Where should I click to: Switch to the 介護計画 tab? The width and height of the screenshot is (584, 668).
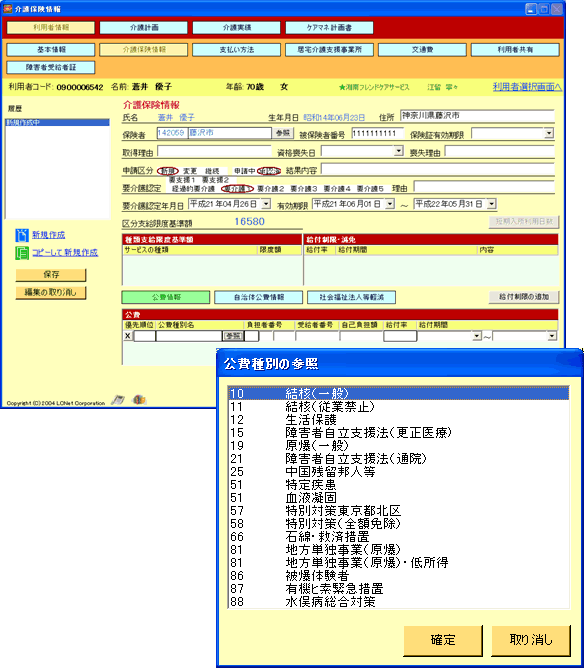[x=144, y=28]
